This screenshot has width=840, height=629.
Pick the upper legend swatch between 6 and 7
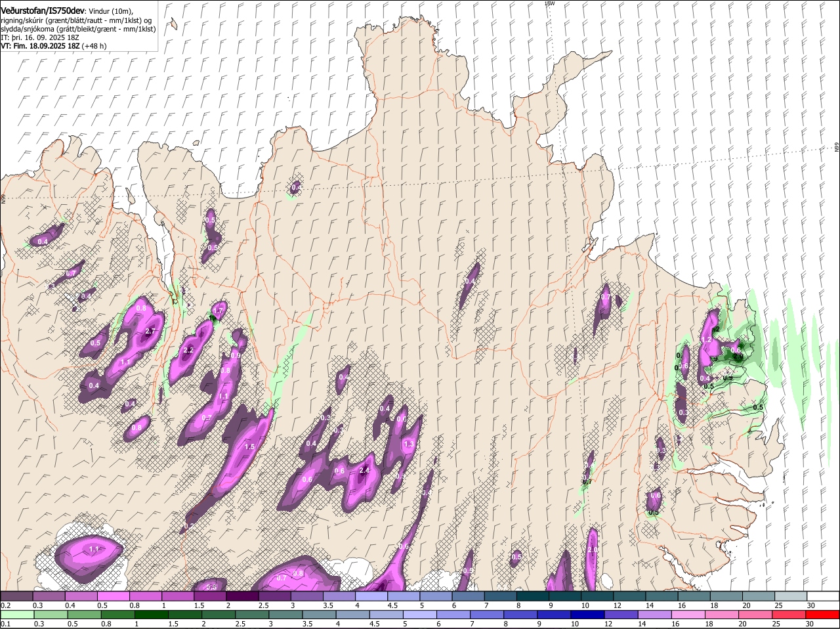click(x=467, y=596)
